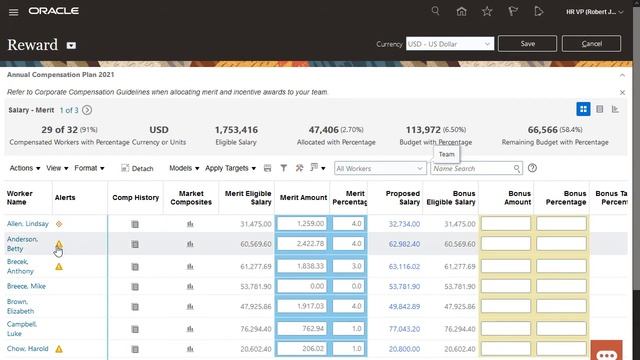
Task: Open Comp History for Breece, Mike
Action: click(135, 287)
